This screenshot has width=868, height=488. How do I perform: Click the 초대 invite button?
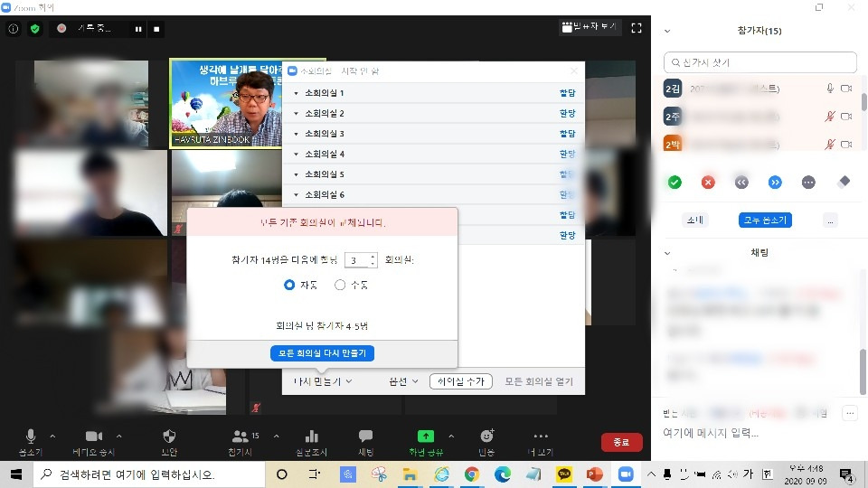click(x=694, y=221)
